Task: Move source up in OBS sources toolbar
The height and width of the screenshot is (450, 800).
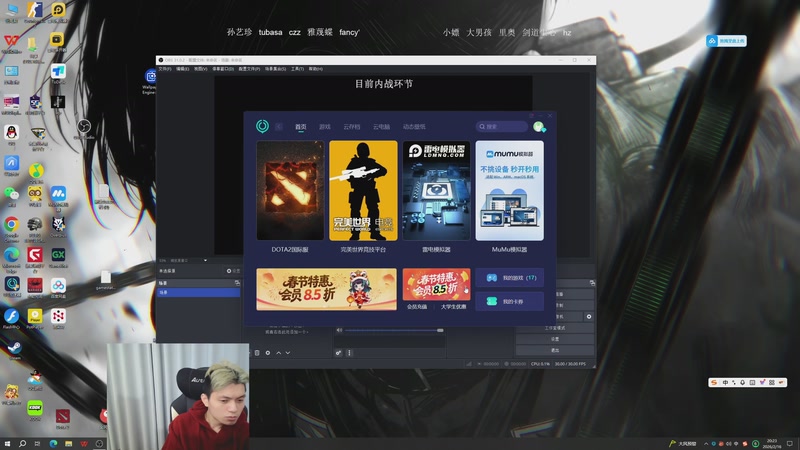Action: [x=279, y=353]
